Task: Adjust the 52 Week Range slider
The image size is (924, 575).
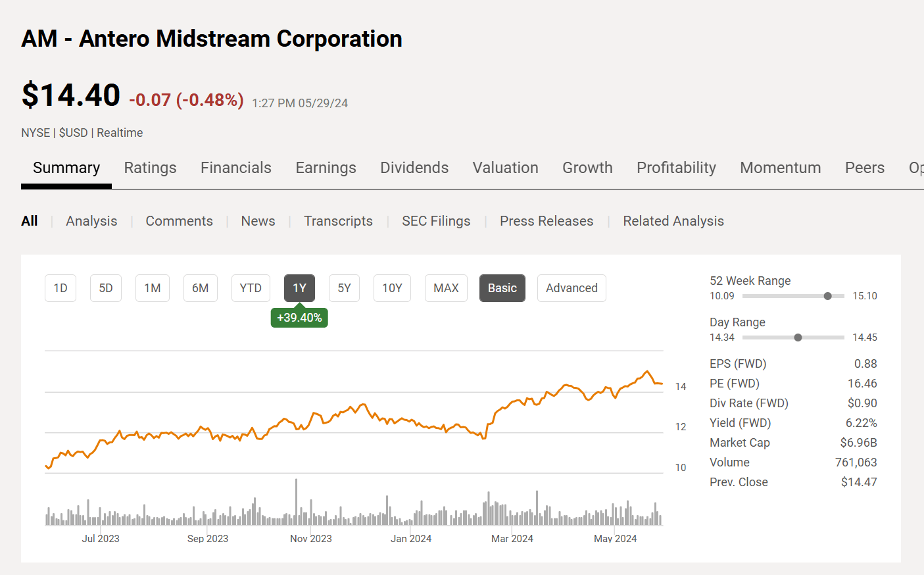Action: pos(827,296)
